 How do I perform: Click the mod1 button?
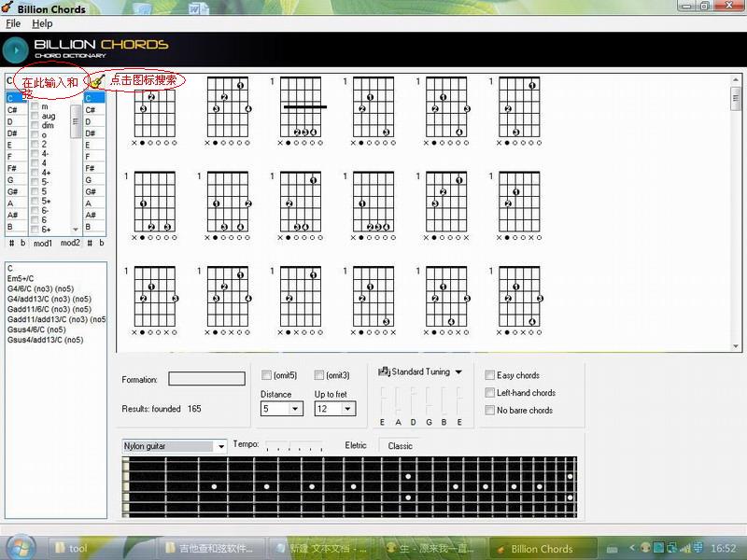42,244
